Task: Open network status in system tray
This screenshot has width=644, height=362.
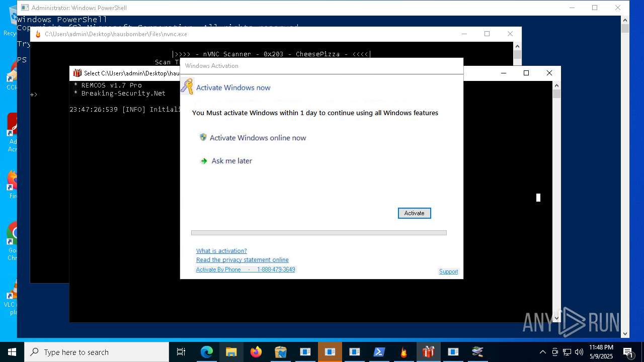Action: (x=567, y=352)
